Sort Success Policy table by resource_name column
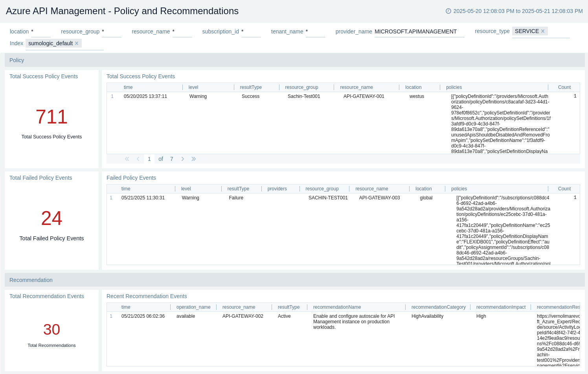 point(356,87)
